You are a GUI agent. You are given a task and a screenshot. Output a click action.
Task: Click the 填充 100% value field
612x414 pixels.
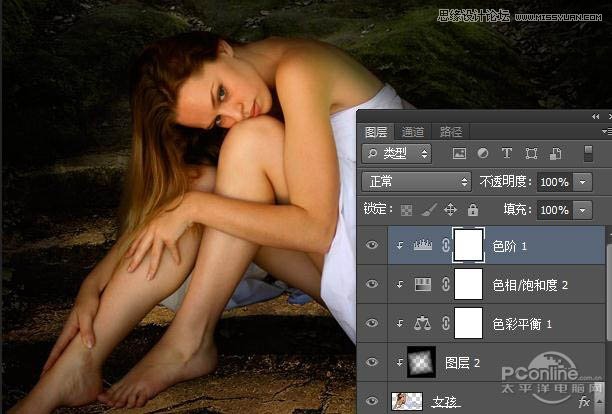click(555, 210)
